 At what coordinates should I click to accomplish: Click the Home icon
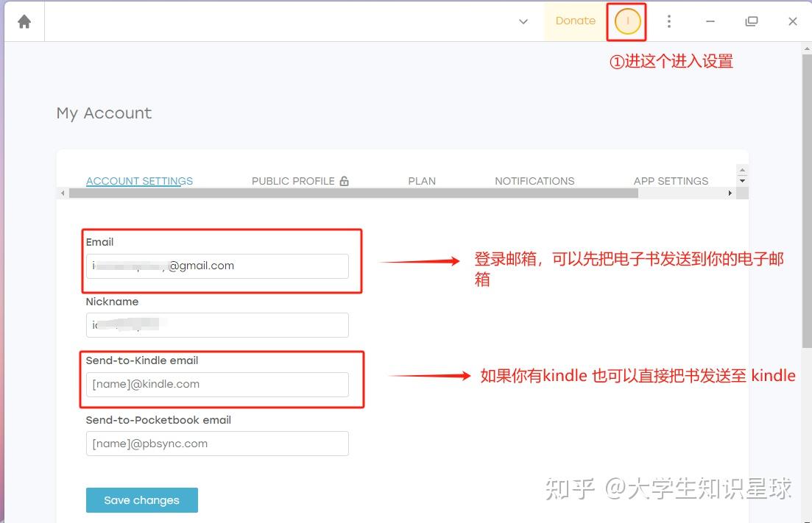[x=24, y=21]
